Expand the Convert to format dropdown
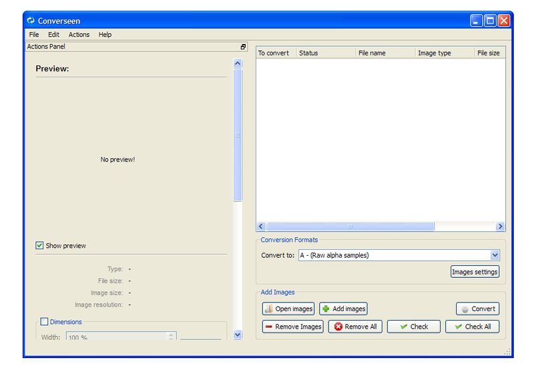 (x=495, y=255)
